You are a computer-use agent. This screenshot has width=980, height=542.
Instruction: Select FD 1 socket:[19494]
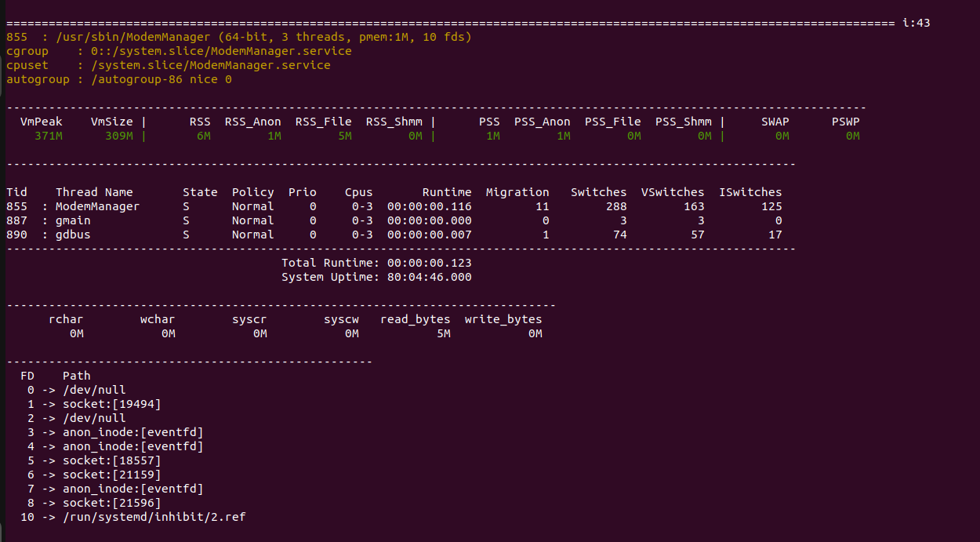point(112,404)
